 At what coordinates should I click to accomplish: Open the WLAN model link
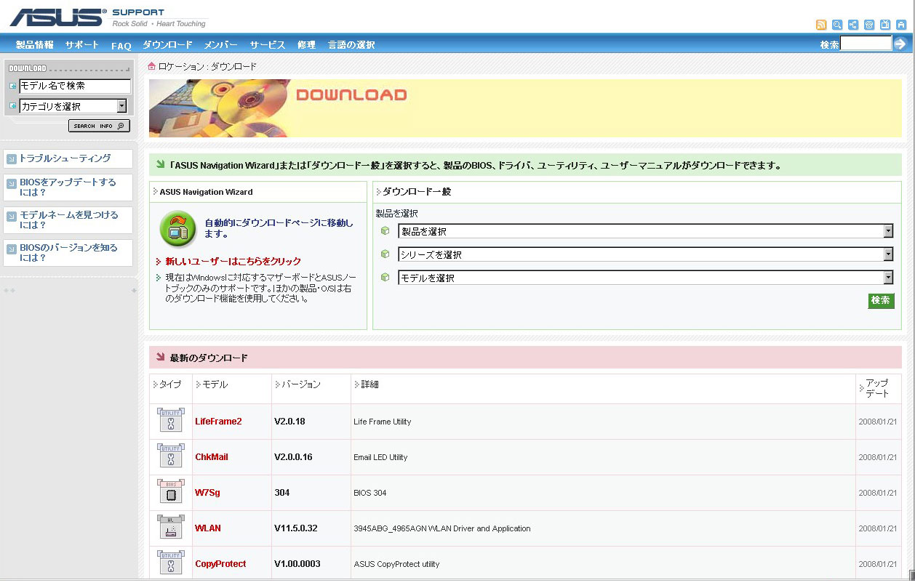pyautogui.click(x=208, y=528)
